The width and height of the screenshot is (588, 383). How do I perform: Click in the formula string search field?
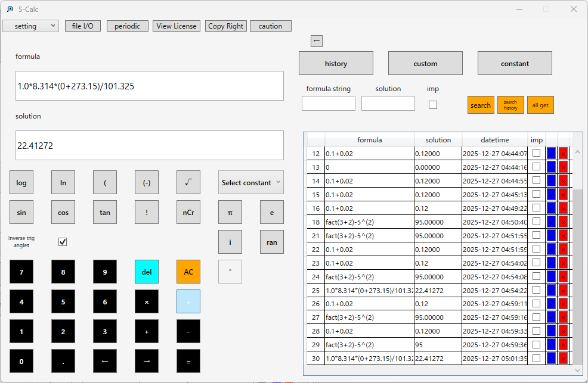pos(329,103)
